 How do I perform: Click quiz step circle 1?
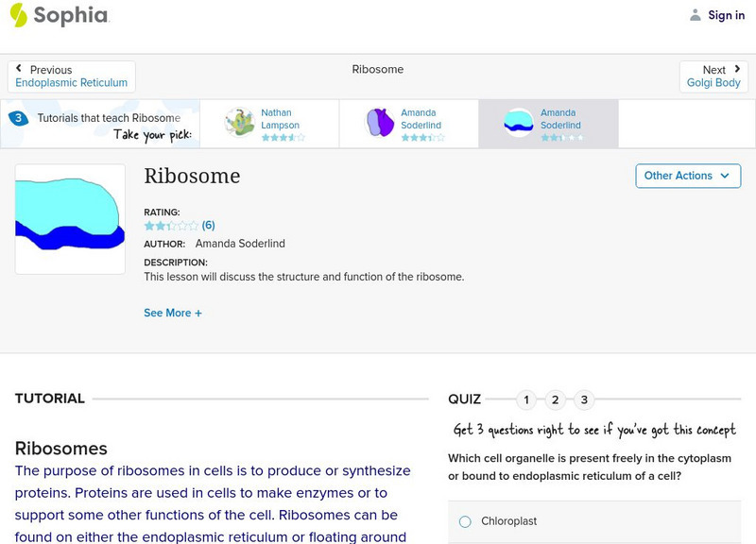coord(525,400)
